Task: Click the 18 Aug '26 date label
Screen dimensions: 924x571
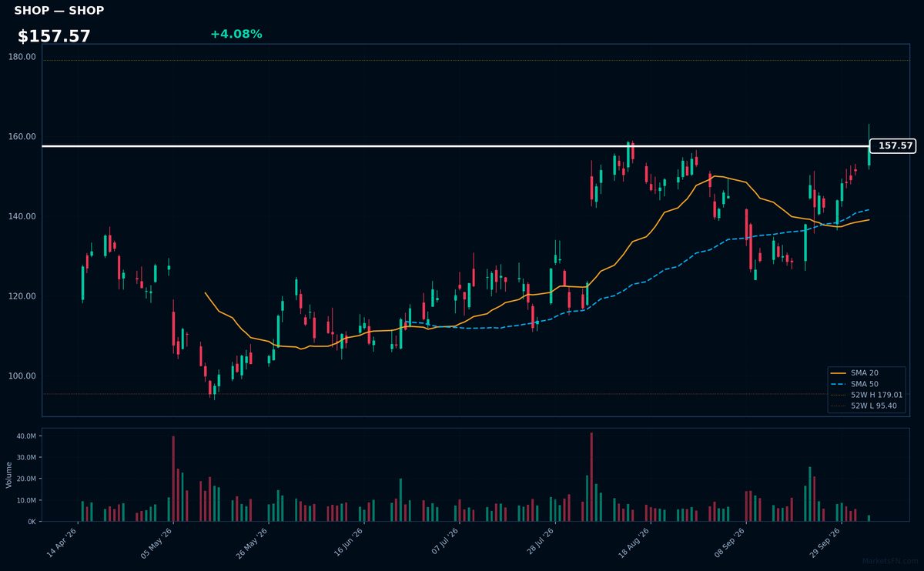Action: 636,542
